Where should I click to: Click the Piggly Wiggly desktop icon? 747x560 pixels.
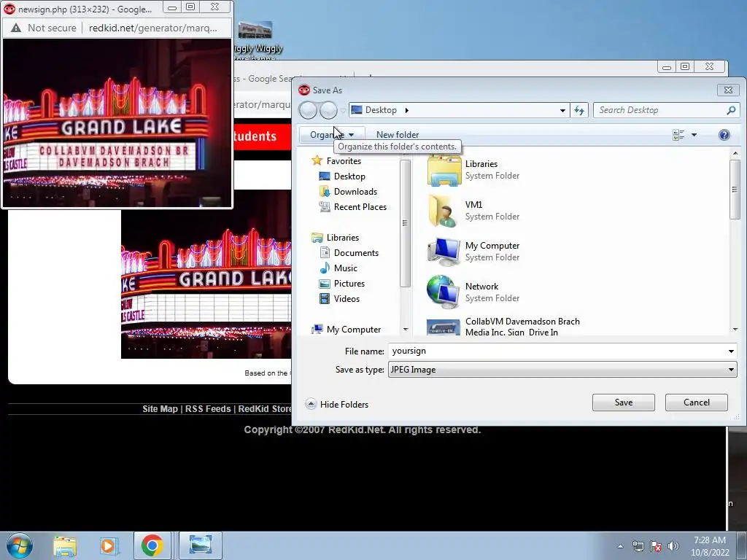click(x=256, y=42)
